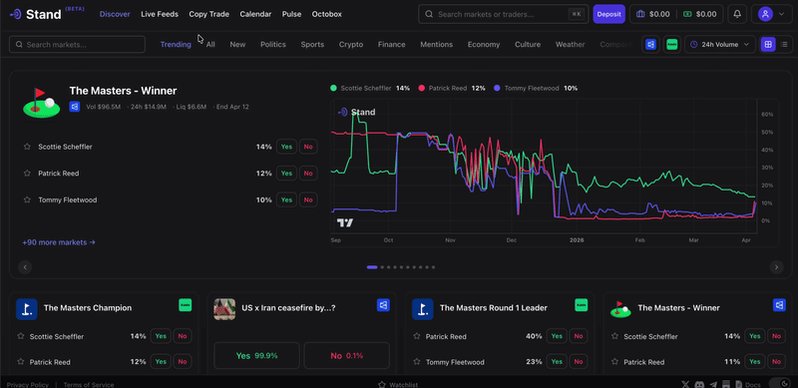Open the portfolio balance $0.00 briefcase
The image size is (798, 388).
[x=653, y=14]
